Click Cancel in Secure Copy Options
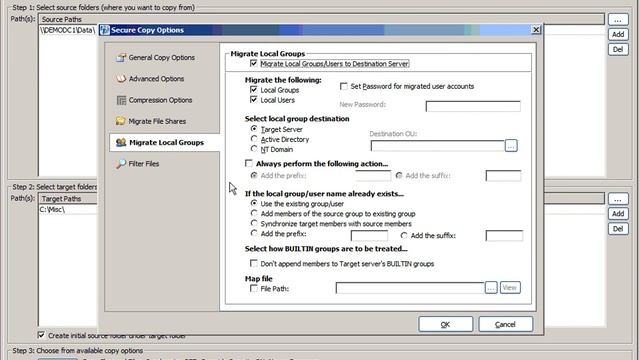640x360 pixels. 505,324
